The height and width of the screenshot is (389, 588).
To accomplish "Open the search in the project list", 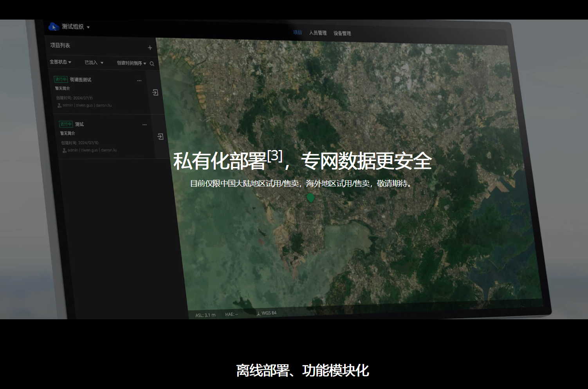I will (152, 63).
